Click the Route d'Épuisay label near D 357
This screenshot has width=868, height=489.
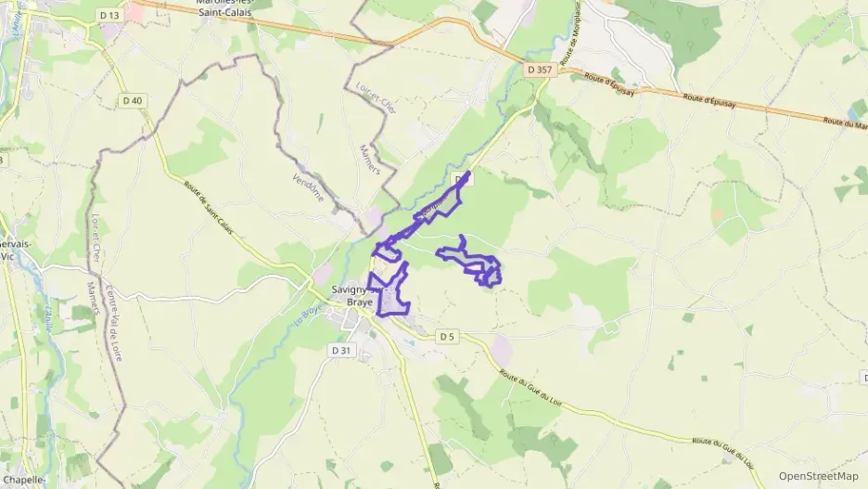coord(607,84)
